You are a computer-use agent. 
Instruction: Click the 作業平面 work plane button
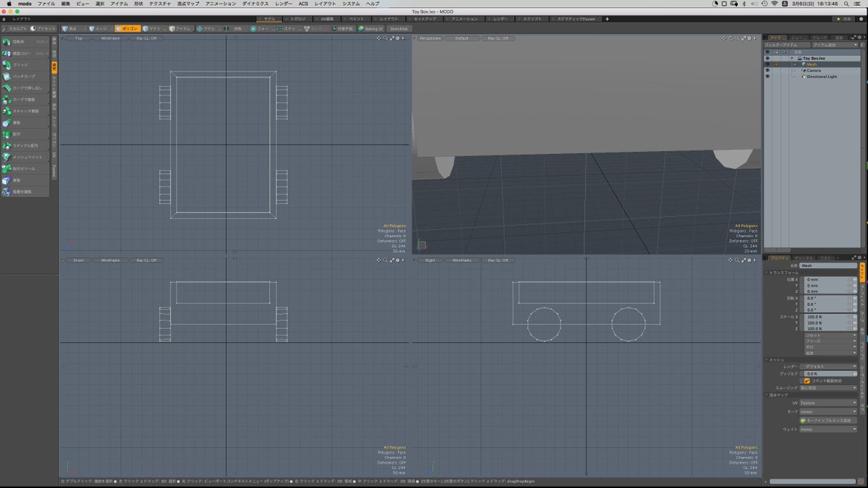click(342, 28)
